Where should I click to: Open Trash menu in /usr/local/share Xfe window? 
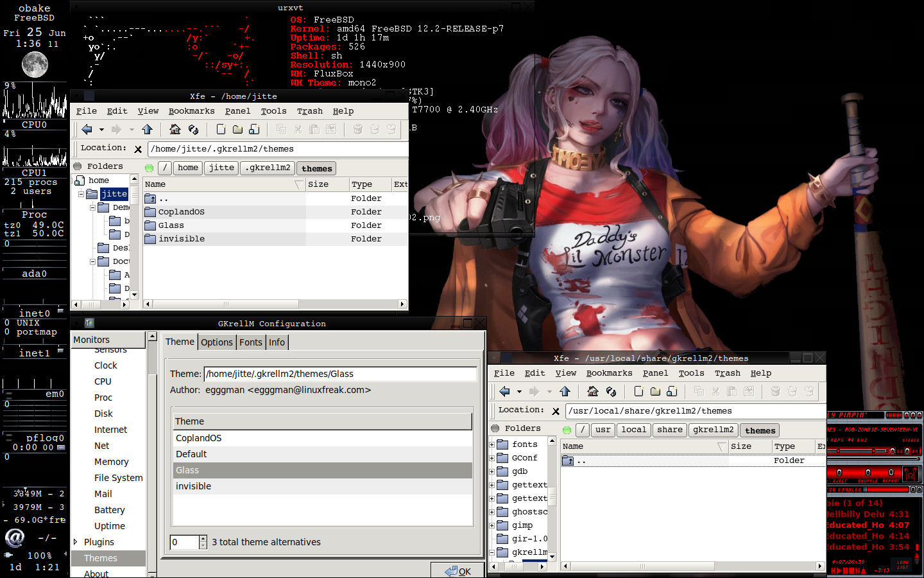[x=728, y=373]
